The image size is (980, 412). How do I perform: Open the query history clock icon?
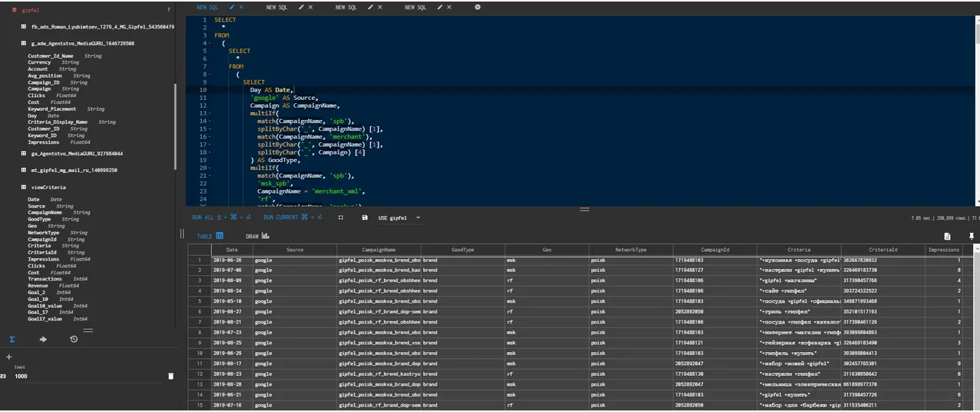pos(74,339)
